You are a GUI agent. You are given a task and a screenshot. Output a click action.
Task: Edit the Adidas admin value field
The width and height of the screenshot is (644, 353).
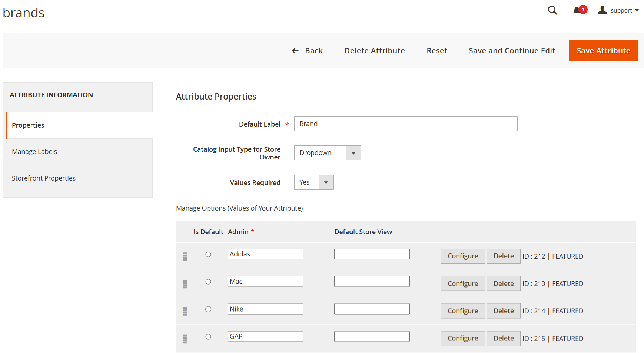tap(266, 254)
